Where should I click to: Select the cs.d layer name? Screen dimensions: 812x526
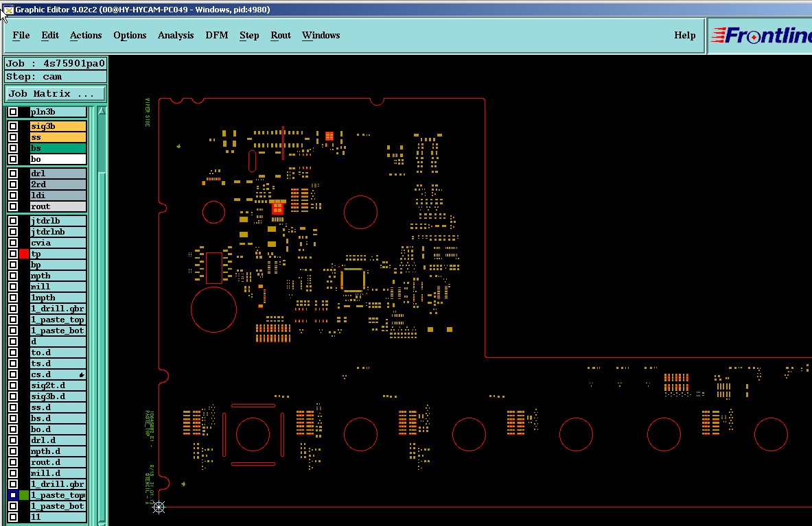pos(58,374)
